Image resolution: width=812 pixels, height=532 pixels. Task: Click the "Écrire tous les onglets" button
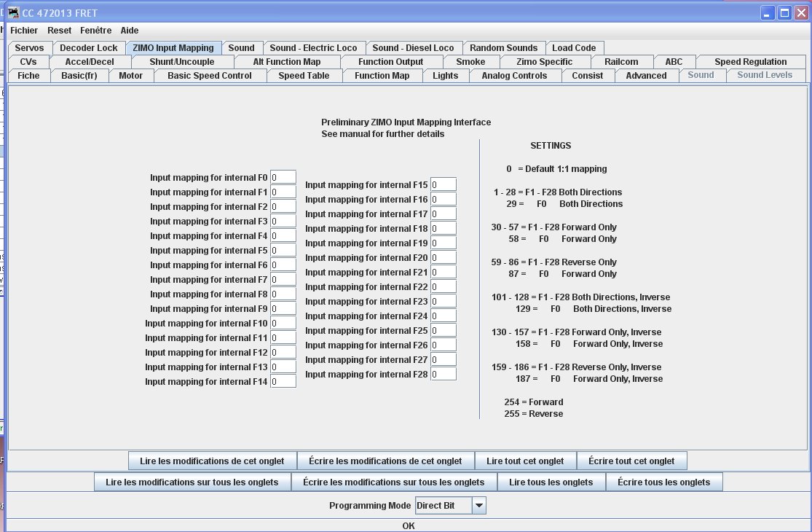pos(664,482)
